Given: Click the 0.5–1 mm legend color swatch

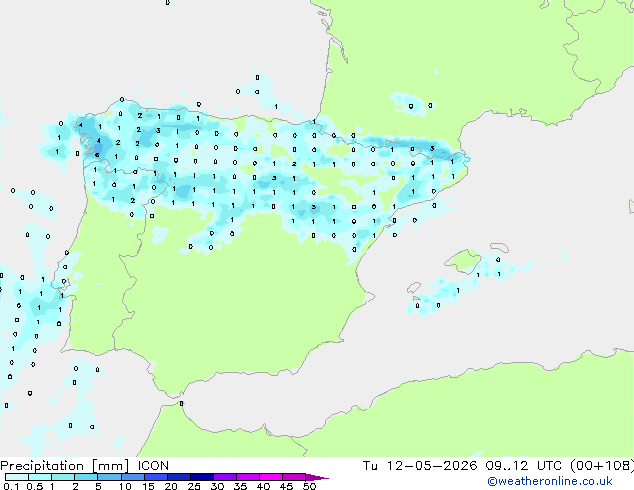Looking at the screenshot, I should click(40, 477).
